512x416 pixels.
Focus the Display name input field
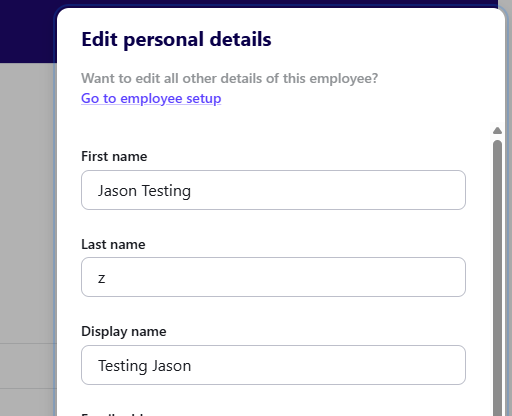(x=273, y=365)
